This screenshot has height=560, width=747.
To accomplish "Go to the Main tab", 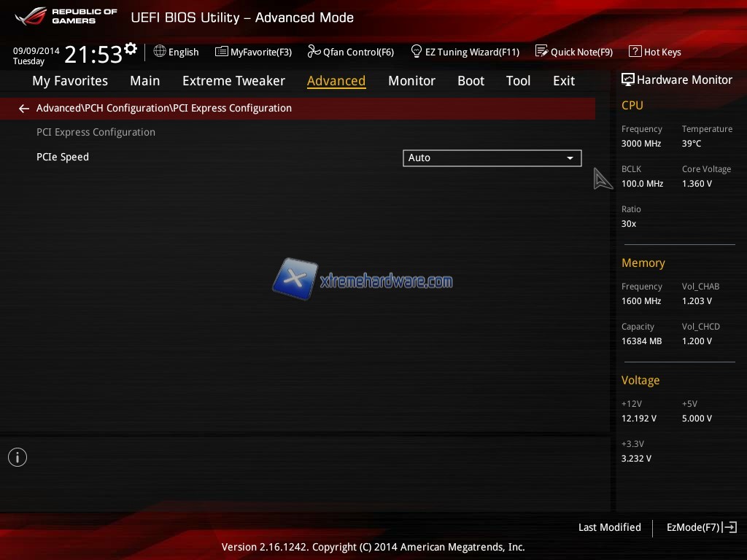I will (x=144, y=81).
